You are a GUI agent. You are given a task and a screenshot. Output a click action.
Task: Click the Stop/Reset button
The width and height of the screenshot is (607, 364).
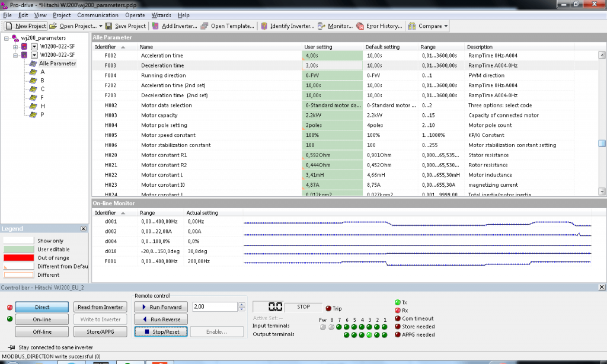tap(161, 332)
